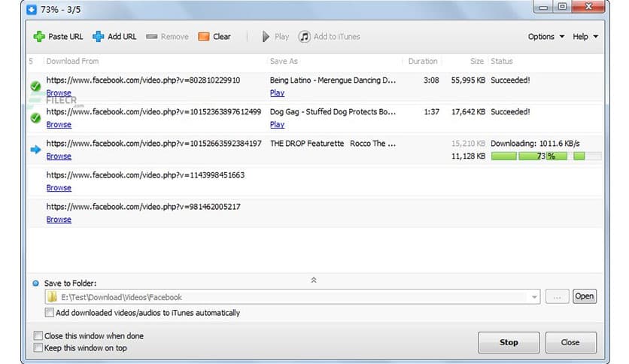
Task: Expand the save folder path dropdown arrow
Action: tap(534, 297)
